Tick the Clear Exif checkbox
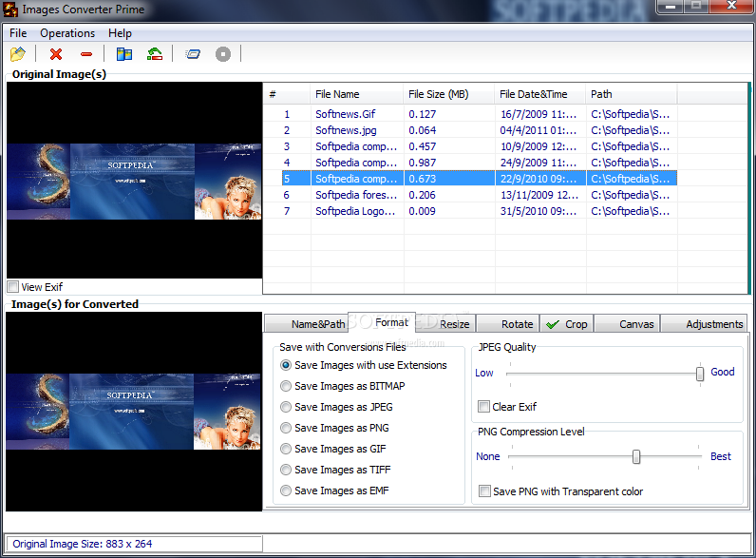The image size is (756, 558). coord(483,407)
